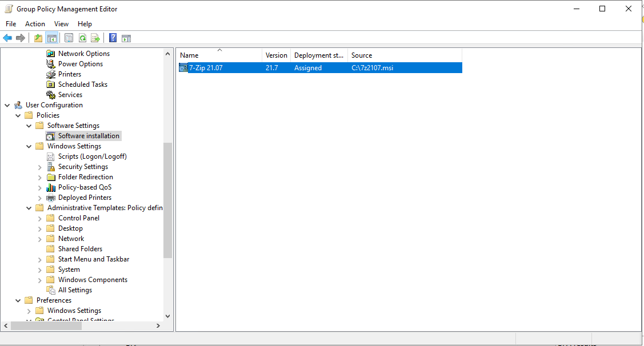644x346 pixels.
Task: Click the Printers icon in tree
Action: tap(50, 74)
